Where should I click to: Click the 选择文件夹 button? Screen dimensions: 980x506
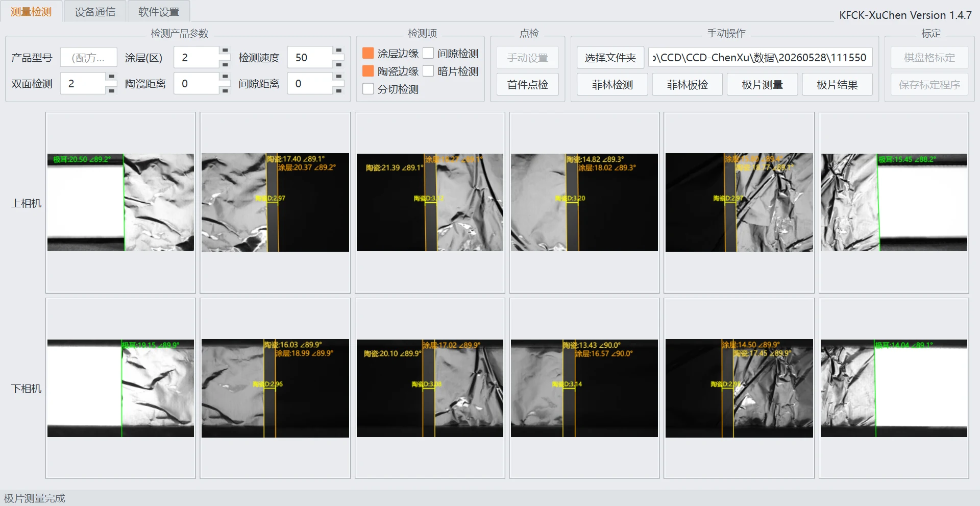click(x=610, y=58)
